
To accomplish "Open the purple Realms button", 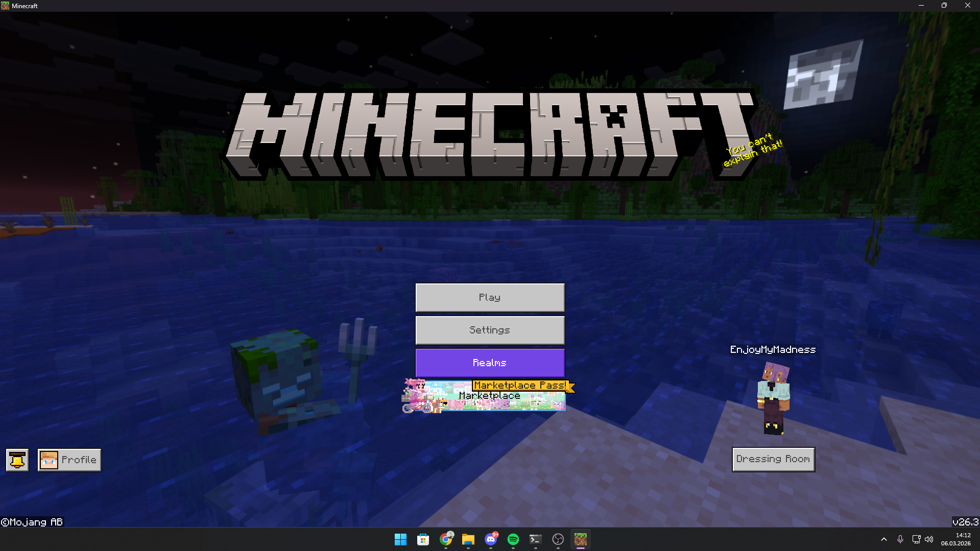I will [x=490, y=363].
